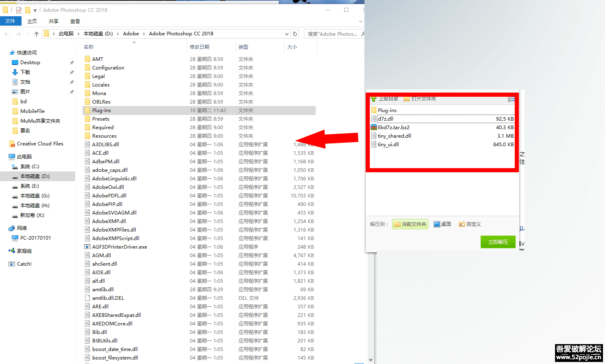Select the Plug-ins folder in Explorer list
605x364 pixels.
click(x=199, y=110)
